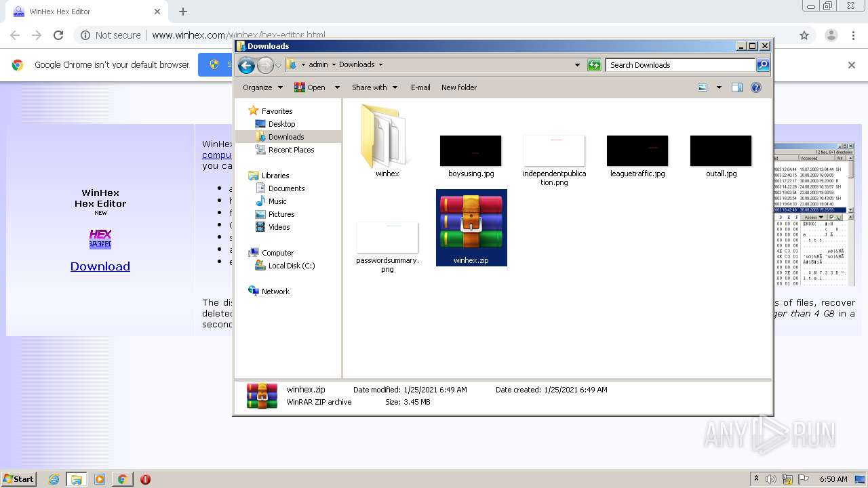
Task: Click the red stop icon on taskbar
Action: pos(145,479)
